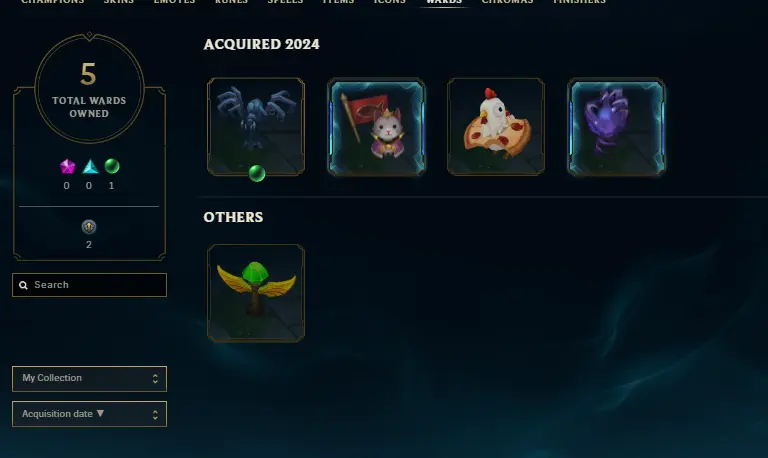This screenshot has height=458, width=768.
Task: Open the Finishers tab
Action: pyautogui.click(x=579, y=2)
